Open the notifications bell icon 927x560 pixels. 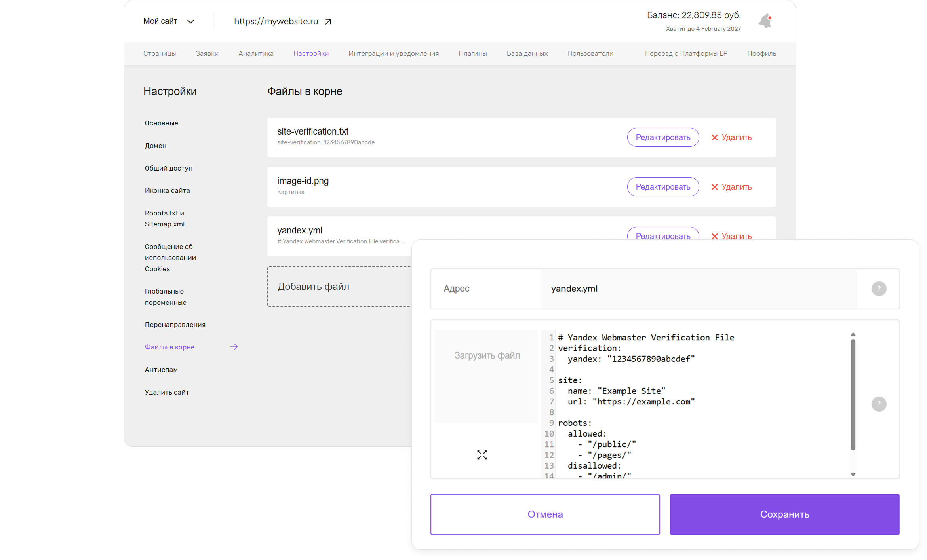click(765, 21)
